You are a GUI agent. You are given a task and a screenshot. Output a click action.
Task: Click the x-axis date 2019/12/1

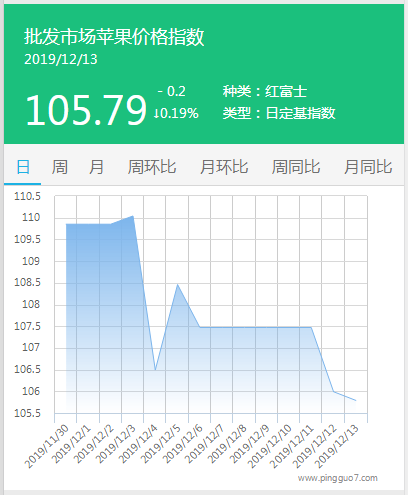point(71,444)
